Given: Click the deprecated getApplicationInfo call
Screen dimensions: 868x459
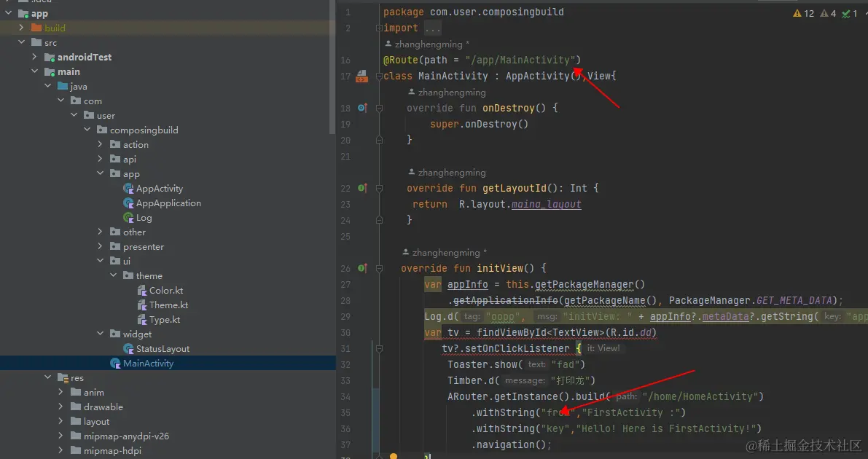Looking at the screenshot, I should coord(506,301).
